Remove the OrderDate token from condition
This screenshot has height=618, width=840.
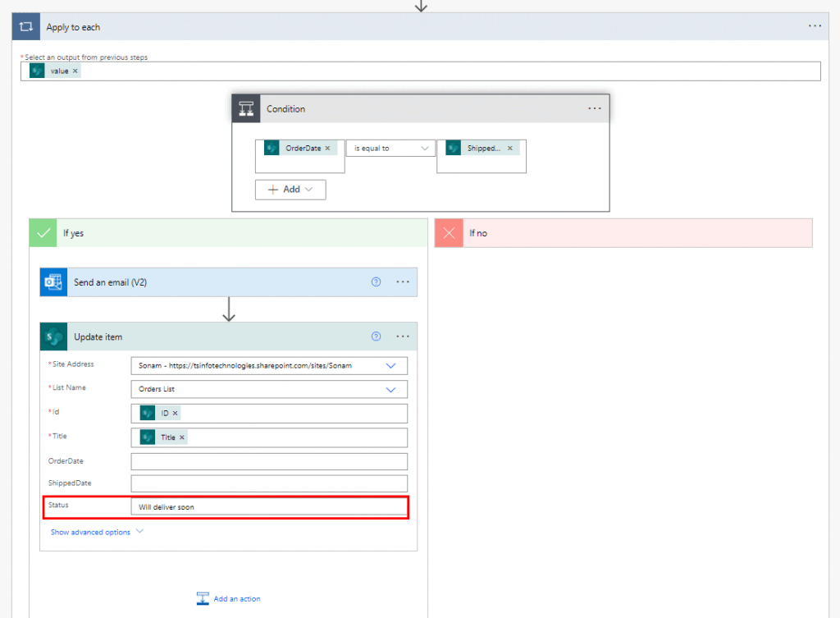tap(327, 148)
